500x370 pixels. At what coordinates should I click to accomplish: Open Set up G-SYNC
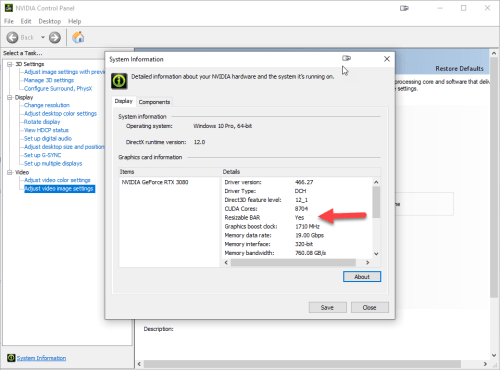(42, 155)
